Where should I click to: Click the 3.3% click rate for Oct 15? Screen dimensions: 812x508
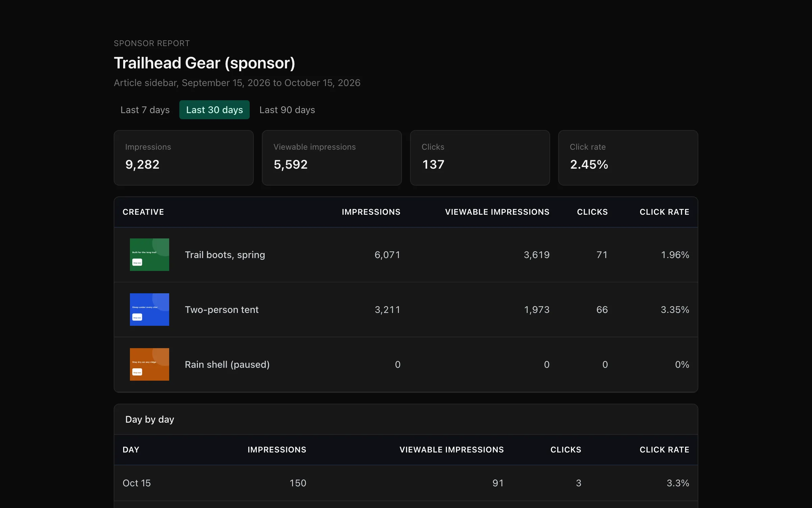coord(678,483)
